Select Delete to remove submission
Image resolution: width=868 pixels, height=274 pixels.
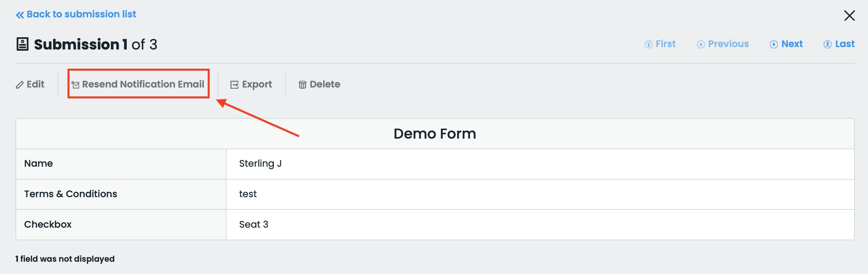click(325, 84)
